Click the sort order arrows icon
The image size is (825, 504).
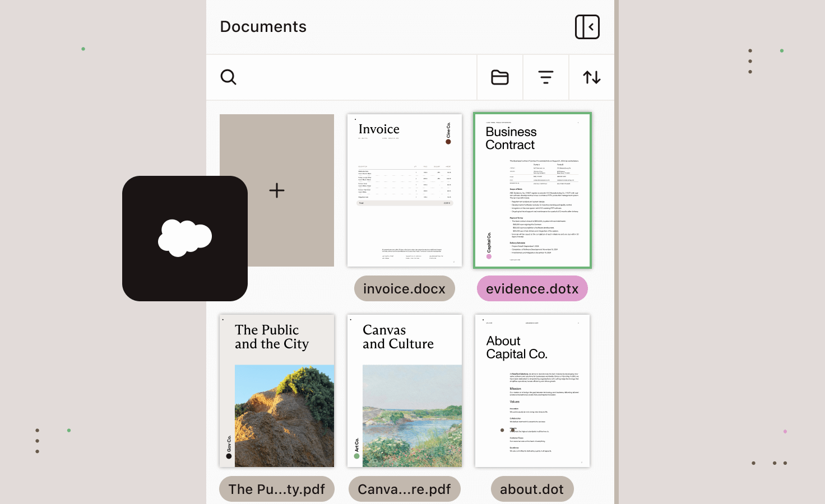pos(591,77)
